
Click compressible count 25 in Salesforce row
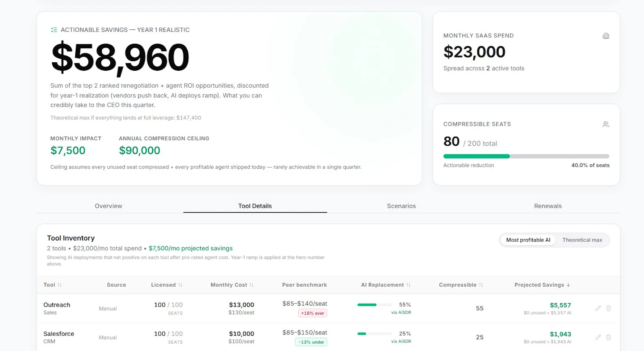pyautogui.click(x=479, y=337)
